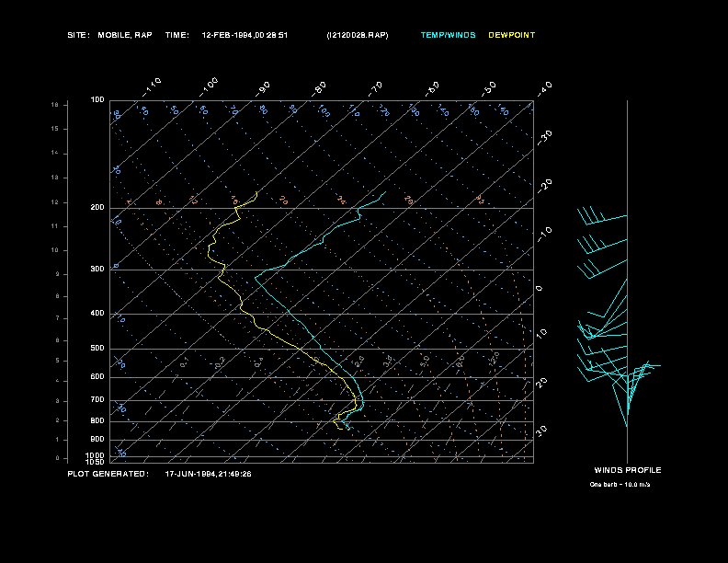Click the 2 km mark on height axis
This screenshot has height=563, width=728.
58,420
